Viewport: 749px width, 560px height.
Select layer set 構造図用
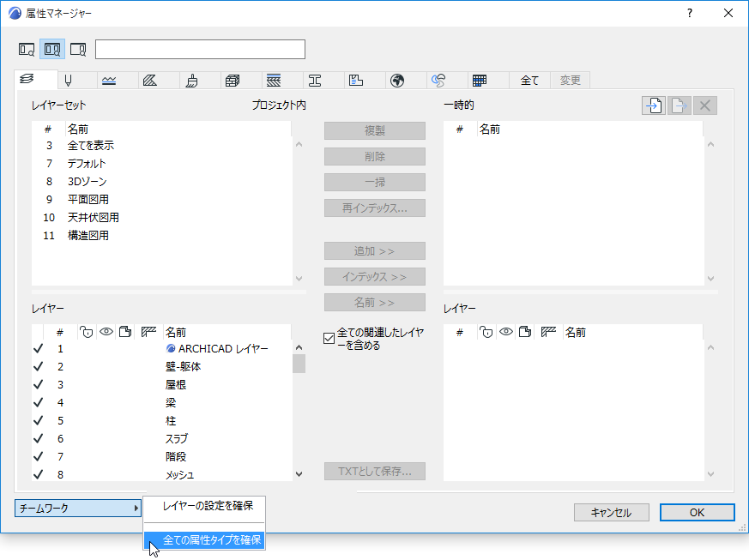(x=161, y=236)
